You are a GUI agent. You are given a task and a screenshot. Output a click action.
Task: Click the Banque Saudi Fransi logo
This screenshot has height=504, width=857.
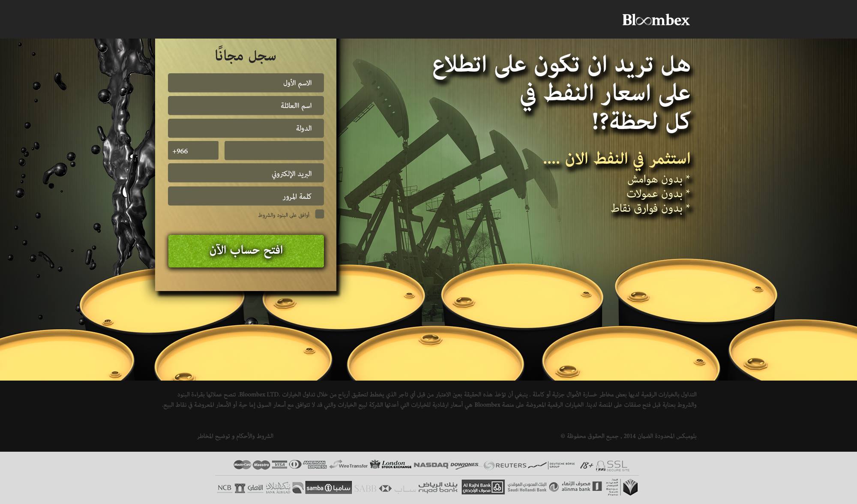[x=622, y=487]
